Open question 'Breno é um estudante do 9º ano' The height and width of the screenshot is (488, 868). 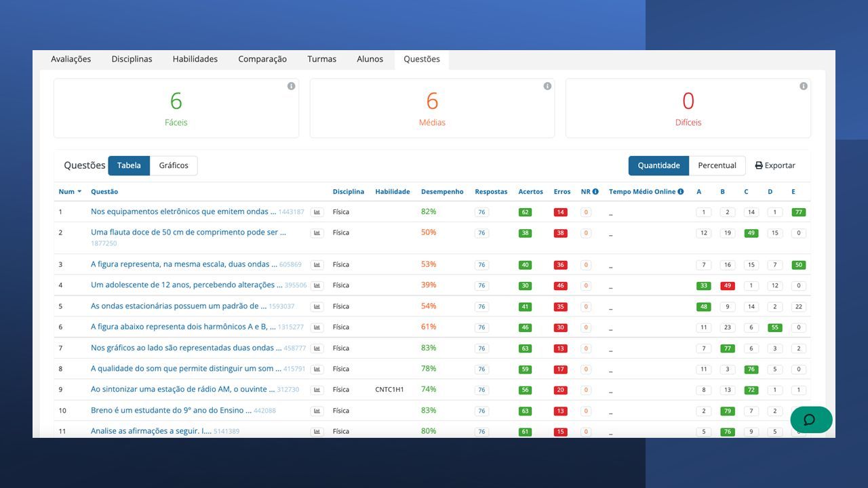(171, 410)
